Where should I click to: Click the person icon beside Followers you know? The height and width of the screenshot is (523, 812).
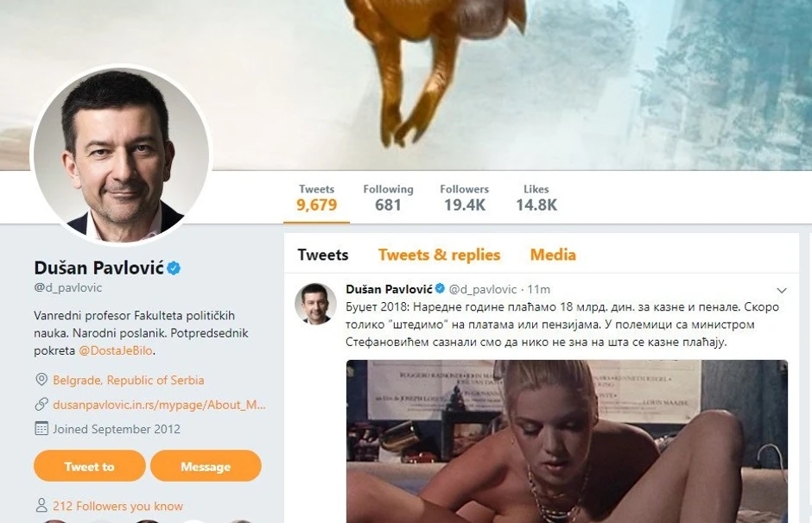[x=41, y=506]
